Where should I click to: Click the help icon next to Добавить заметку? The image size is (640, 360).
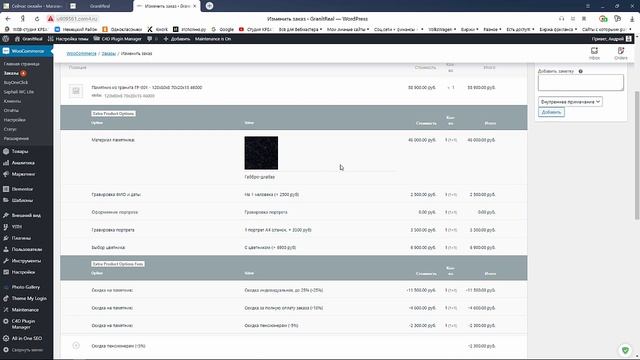pyautogui.click(x=580, y=71)
